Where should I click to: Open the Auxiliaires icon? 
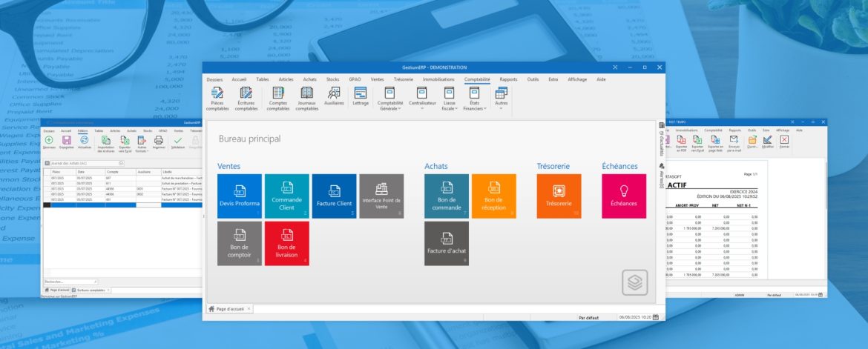(334, 98)
